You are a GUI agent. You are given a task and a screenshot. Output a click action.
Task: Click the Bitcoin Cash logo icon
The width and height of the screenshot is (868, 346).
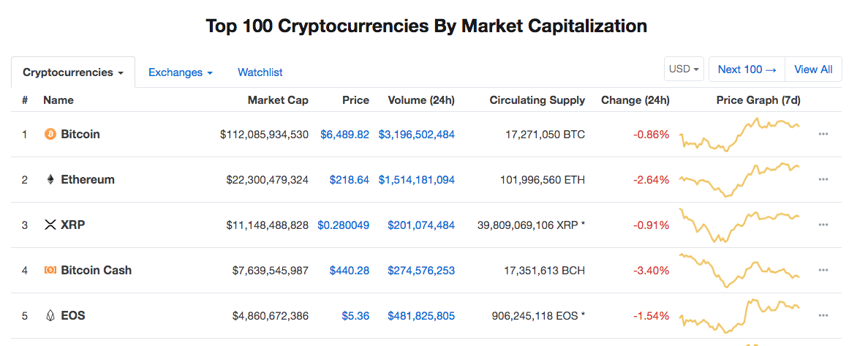click(50, 270)
